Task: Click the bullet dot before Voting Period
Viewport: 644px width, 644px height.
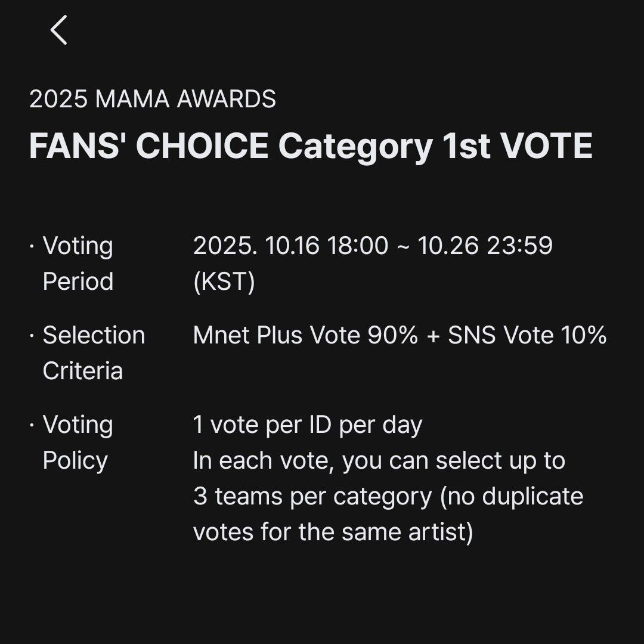Action: [x=32, y=246]
